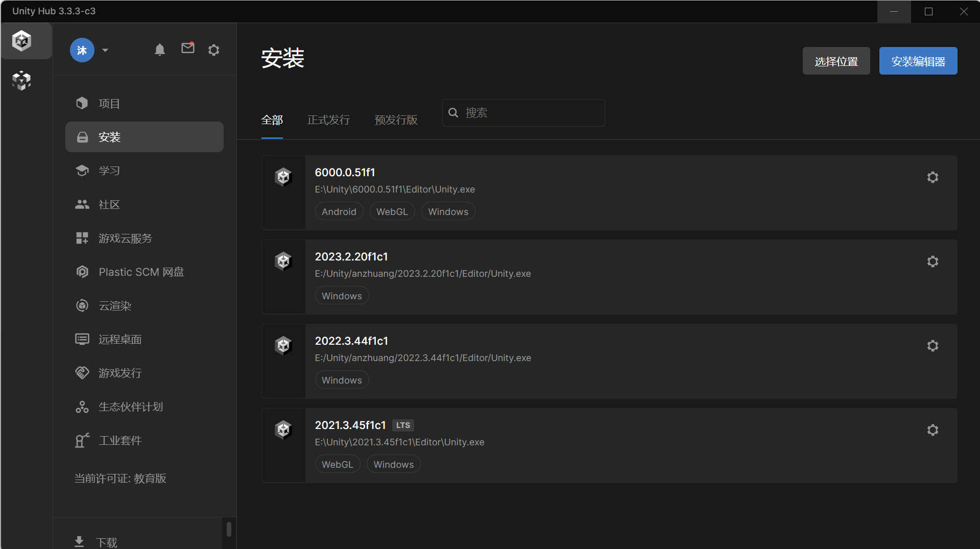Open settings gear for 2021.3.45f1c1 install
The image size is (980, 549).
(933, 430)
